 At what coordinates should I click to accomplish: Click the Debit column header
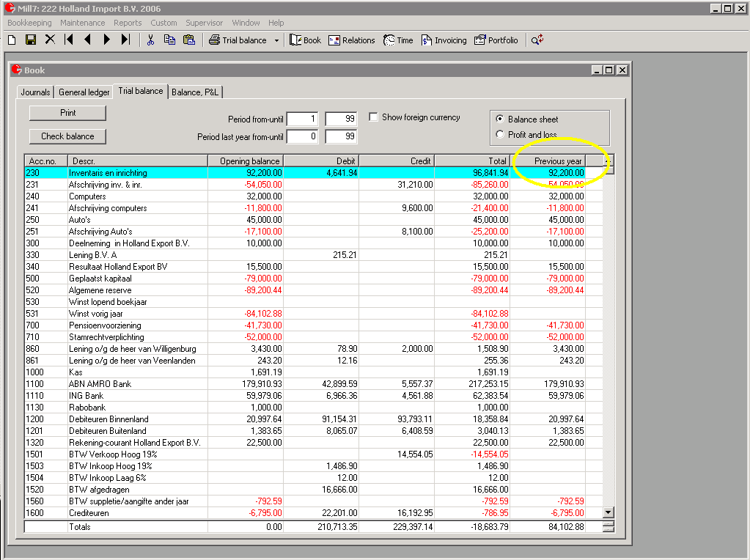[321, 161]
